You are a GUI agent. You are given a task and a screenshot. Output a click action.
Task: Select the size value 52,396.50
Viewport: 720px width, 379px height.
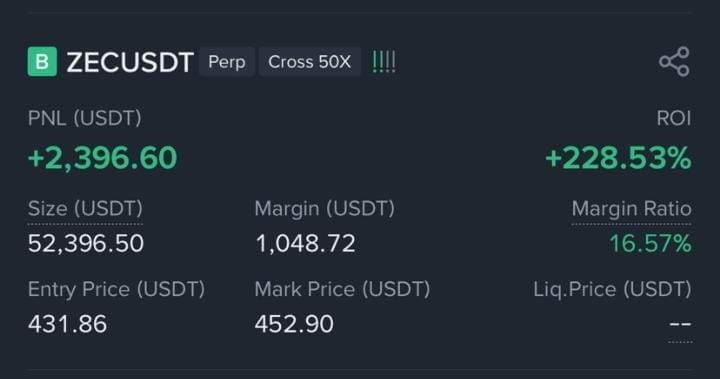coord(86,243)
